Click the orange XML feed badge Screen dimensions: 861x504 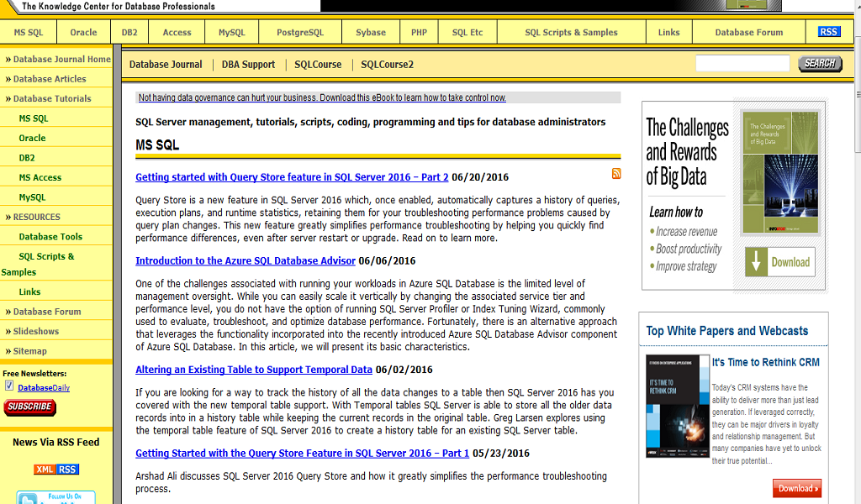[x=45, y=470]
